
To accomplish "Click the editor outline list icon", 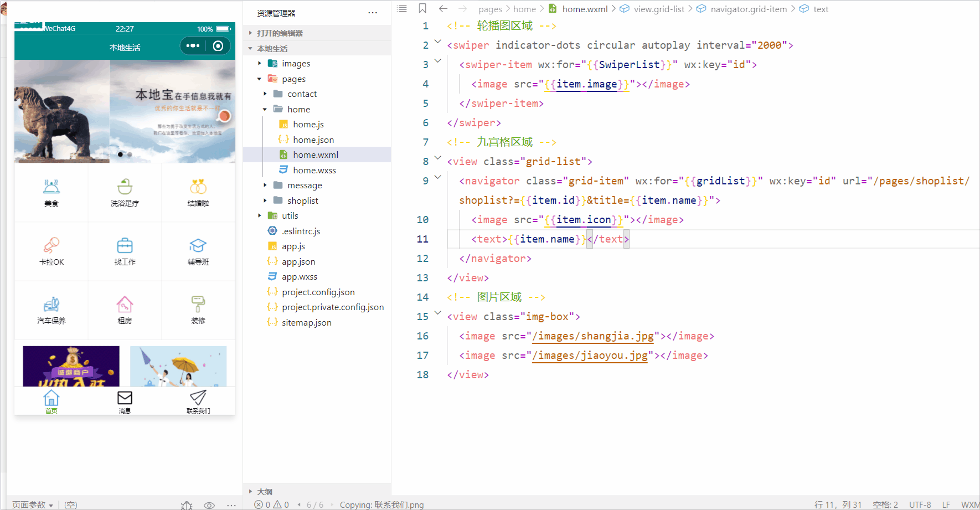I will (403, 8).
